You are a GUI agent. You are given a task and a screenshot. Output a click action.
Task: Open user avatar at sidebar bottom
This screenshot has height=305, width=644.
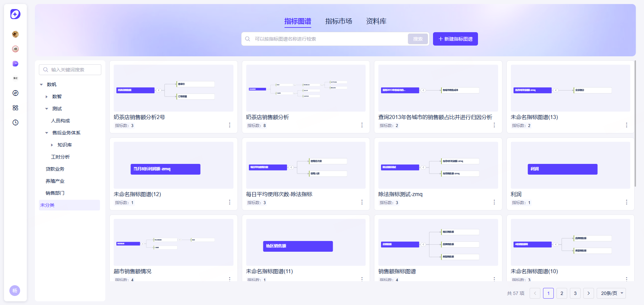15,291
